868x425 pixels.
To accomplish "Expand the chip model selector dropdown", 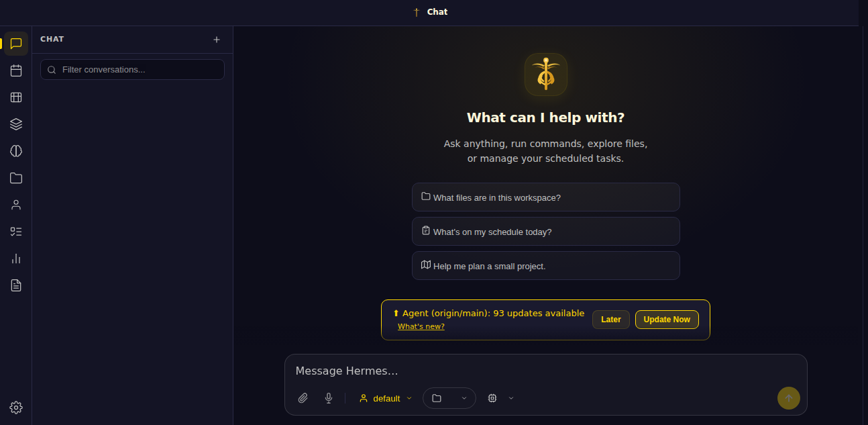I will 501,398.
